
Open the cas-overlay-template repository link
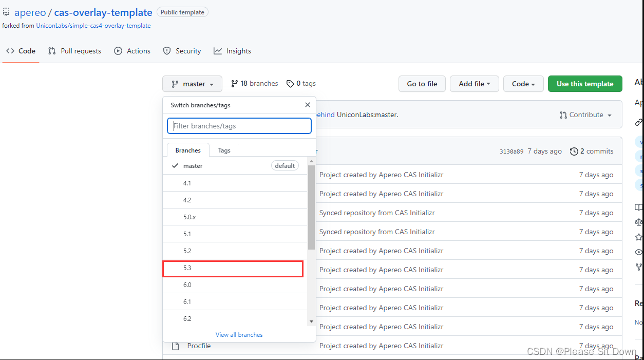pyautogui.click(x=103, y=12)
